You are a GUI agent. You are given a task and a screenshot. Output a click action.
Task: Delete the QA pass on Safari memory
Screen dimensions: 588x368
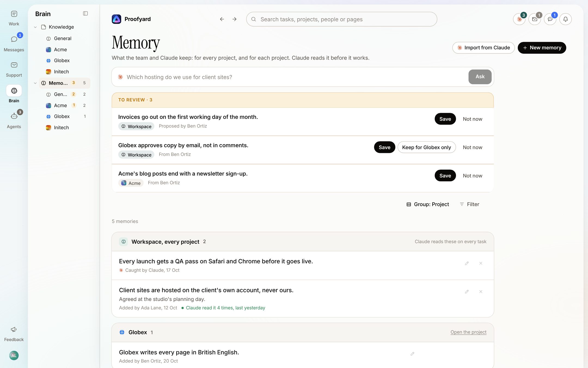481,263
